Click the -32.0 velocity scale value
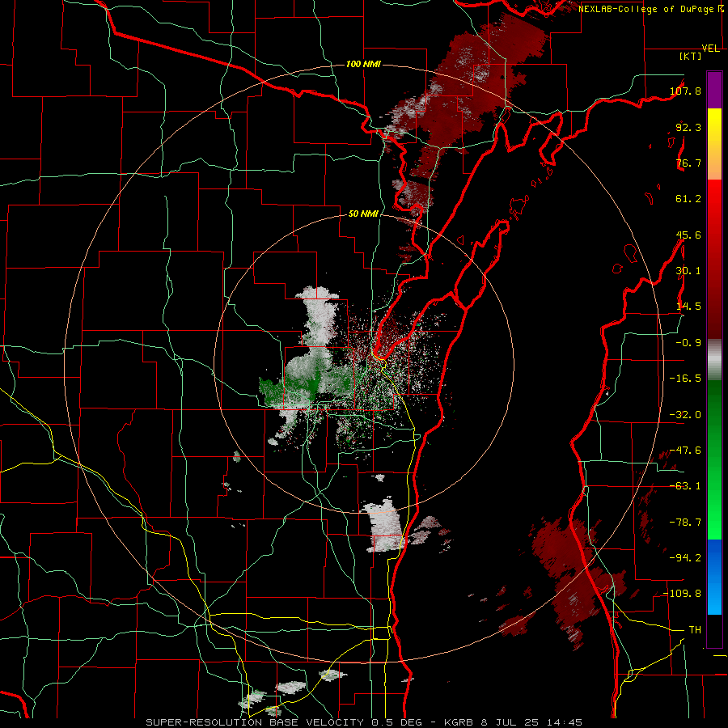Viewport: 728px width, 728px height. coord(685,415)
